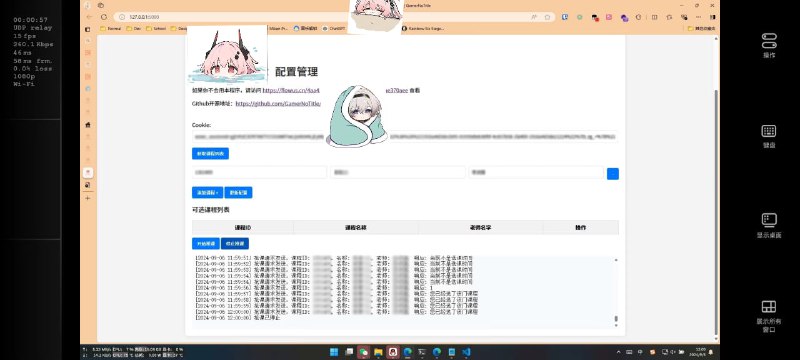Open the Windows Start menu

[x=334, y=352]
